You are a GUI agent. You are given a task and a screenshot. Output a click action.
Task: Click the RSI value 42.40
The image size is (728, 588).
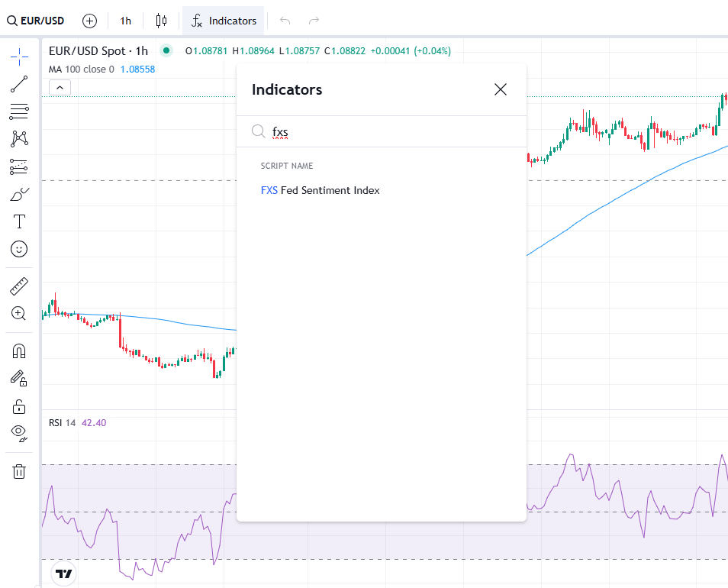coord(94,422)
